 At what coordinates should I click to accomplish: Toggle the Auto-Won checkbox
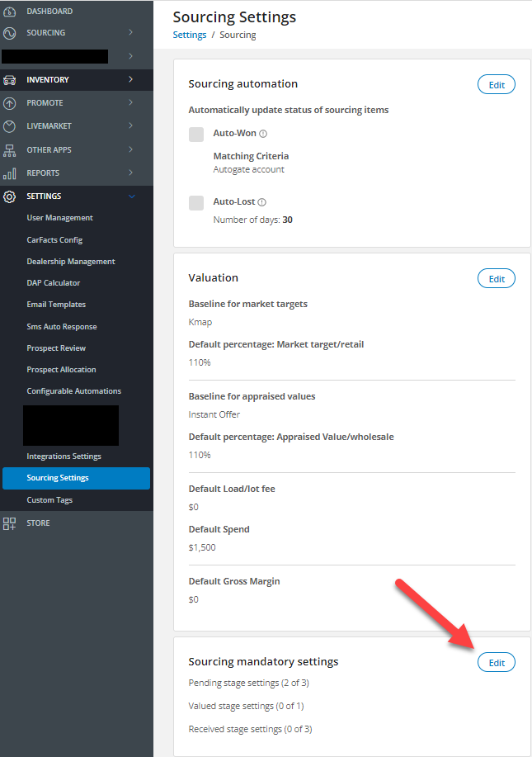[196, 135]
